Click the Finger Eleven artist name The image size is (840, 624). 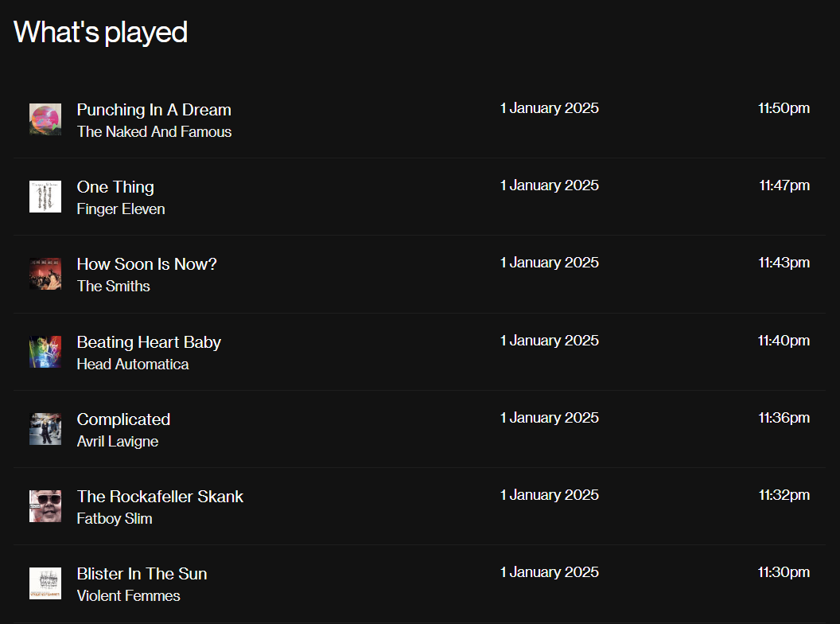click(x=121, y=209)
